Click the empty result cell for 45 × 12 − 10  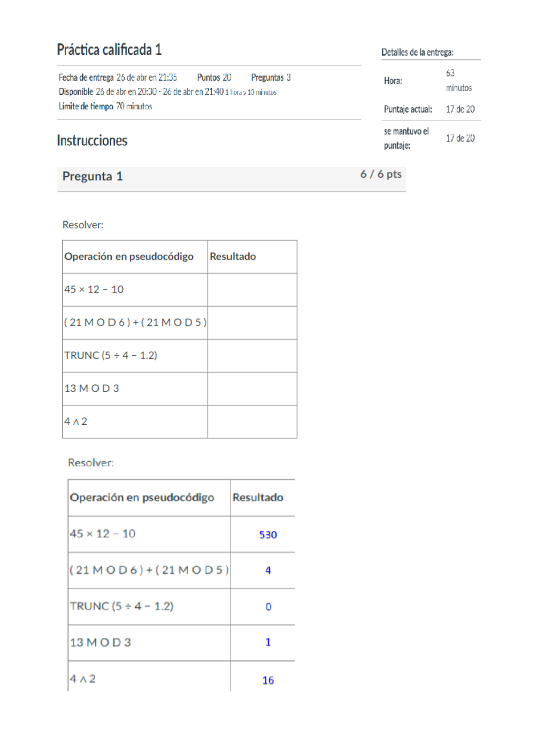[252, 290]
